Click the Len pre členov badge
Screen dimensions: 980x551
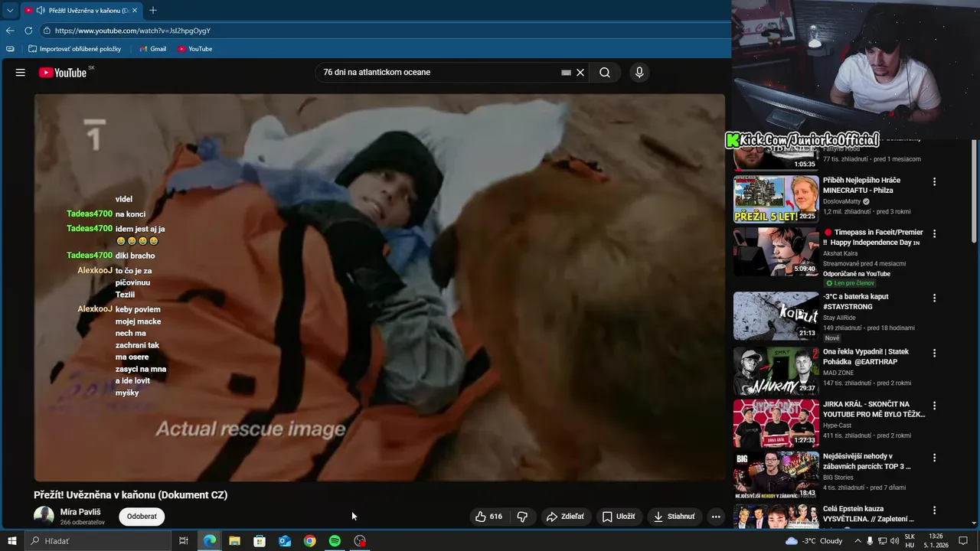(850, 283)
